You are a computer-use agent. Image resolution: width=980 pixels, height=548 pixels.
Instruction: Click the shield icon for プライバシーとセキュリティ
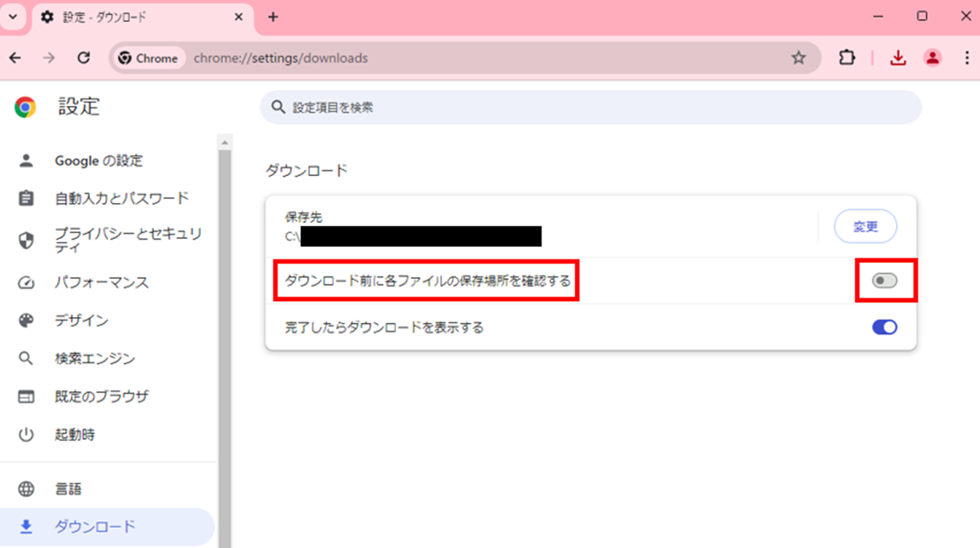tap(26, 240)
